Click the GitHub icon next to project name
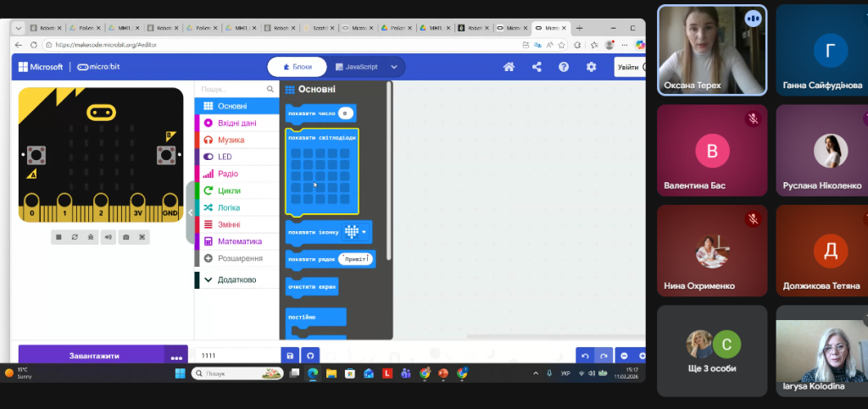Screen dimensions: 868x409 click(x=310, y=356)
